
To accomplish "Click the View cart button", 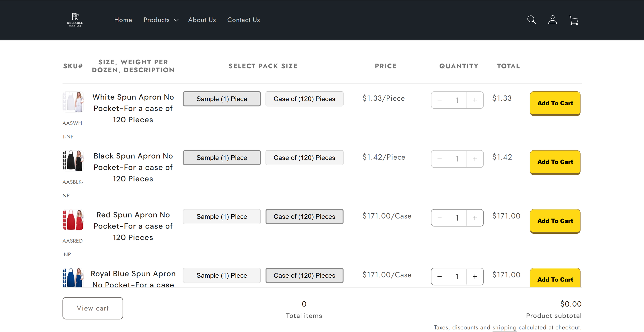I will (x=92, y=308).
